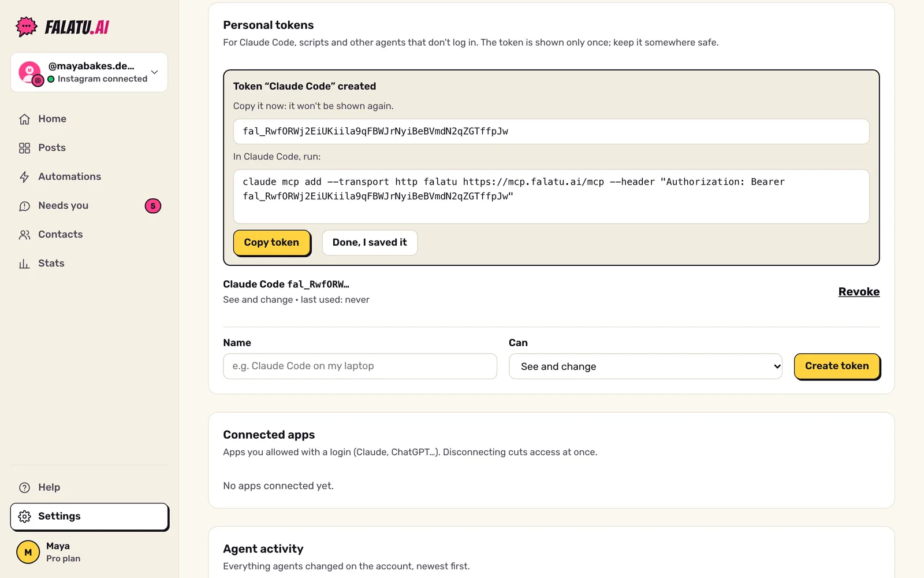The width and height of the screenshot is (924, 578).
Task: Click the Posts grid icon
Action: (x=24, y=148)
